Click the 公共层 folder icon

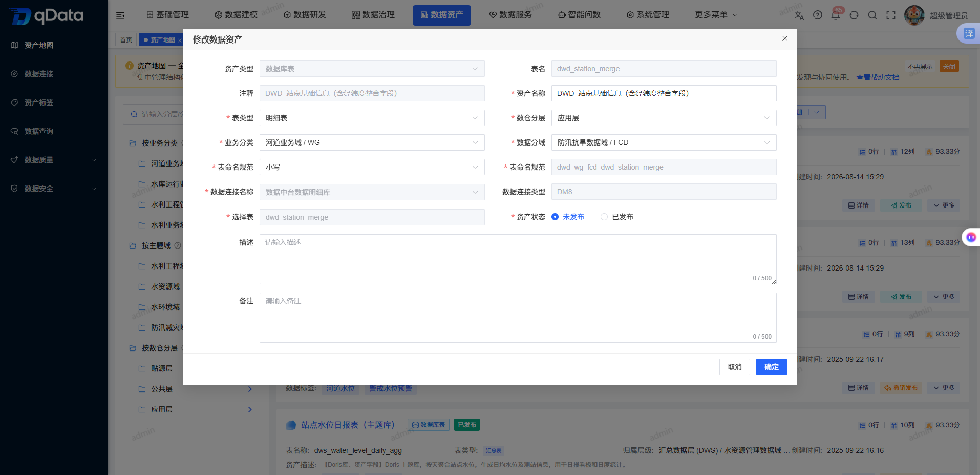click(142, 389)
